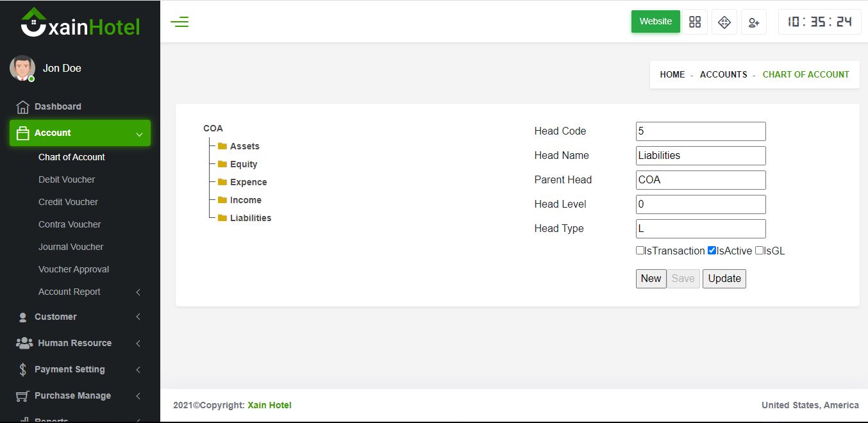This screenshot has width=868, height=423.
Task: Open the grid apps icon in header
Action: click(x=695, y=22)
